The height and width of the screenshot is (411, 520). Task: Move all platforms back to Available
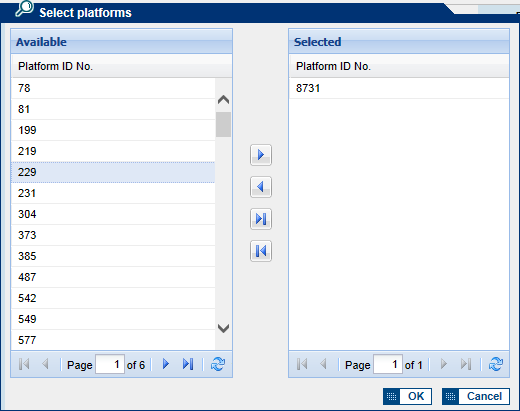click(x=261, y=251)
